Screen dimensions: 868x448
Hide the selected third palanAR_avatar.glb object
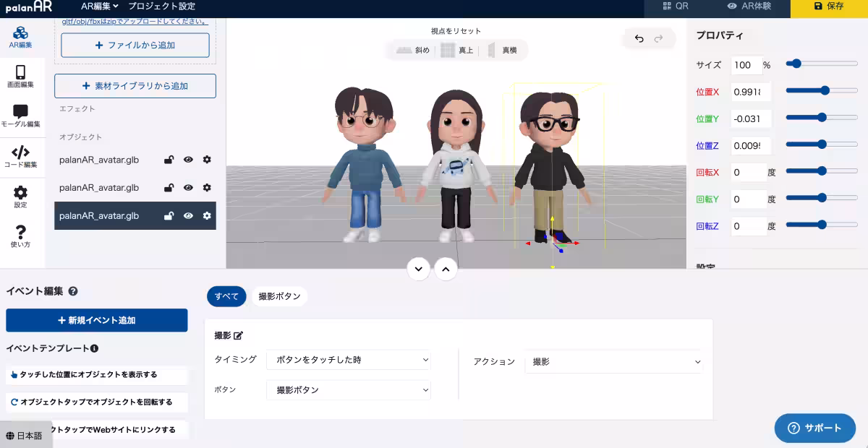(x=188, y=215)
